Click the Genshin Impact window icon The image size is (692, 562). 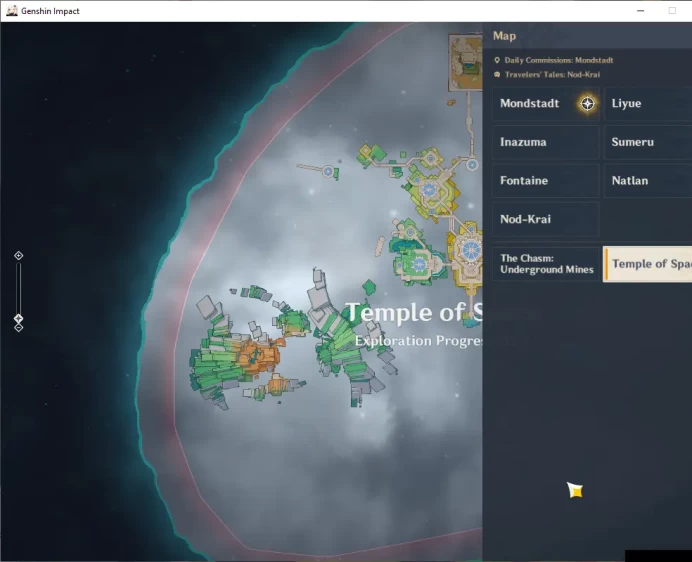pos(12,11)
